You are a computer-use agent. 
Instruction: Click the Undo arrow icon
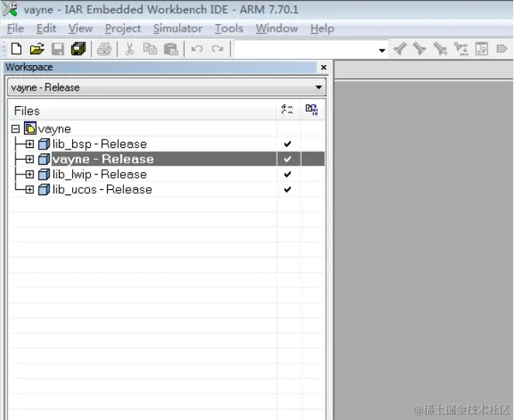(x=197, y=49)
